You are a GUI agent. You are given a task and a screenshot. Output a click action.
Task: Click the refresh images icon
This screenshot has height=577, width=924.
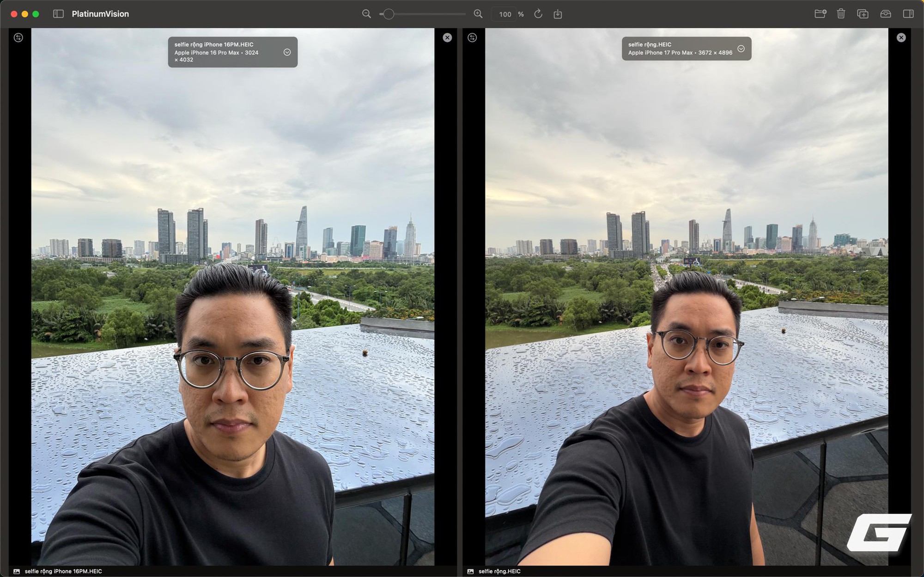tap(537, 14)
